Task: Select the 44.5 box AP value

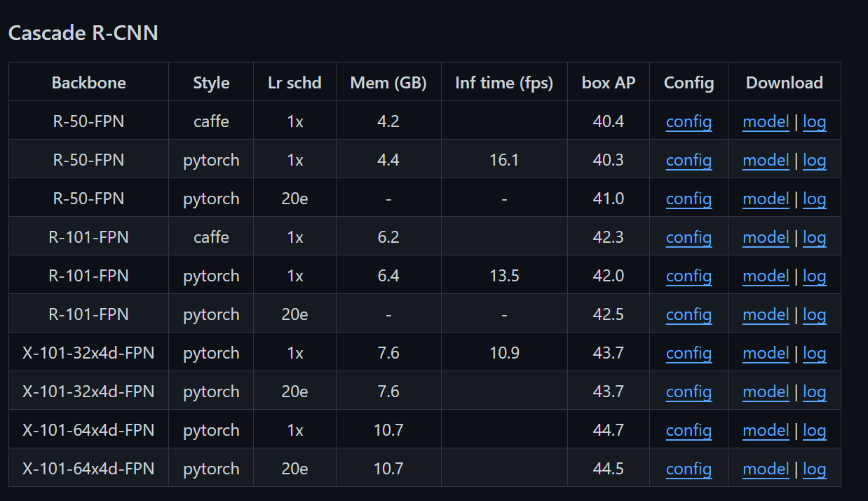Action: pos(609,469)
